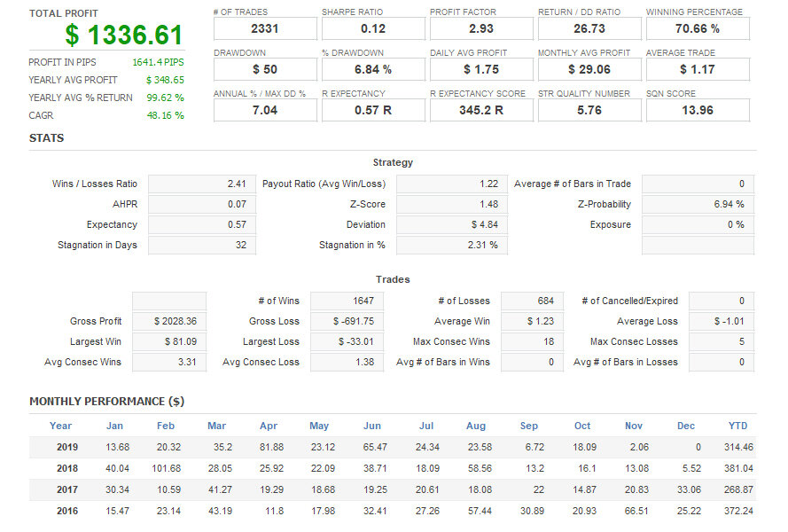Click SQN score value 13.96
The image size is (788, 532).
[x=698, y=110]
